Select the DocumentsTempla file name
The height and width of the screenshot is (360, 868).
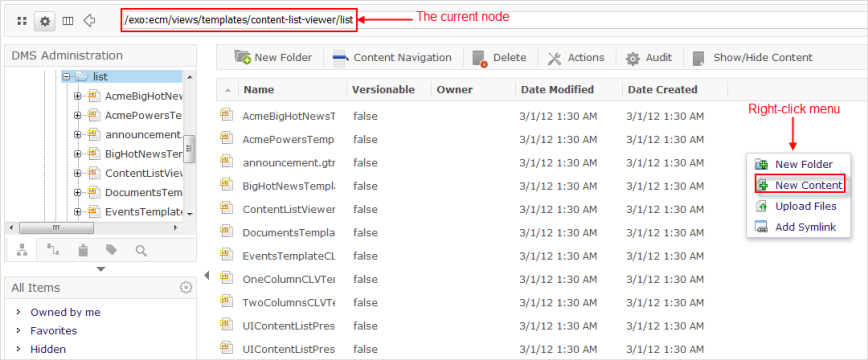coord(288,233)
